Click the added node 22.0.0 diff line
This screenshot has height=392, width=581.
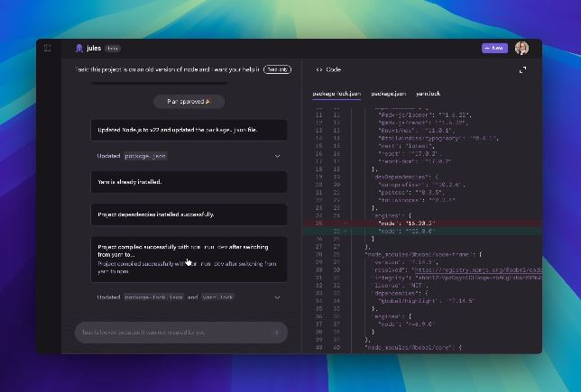coord(422,231)
